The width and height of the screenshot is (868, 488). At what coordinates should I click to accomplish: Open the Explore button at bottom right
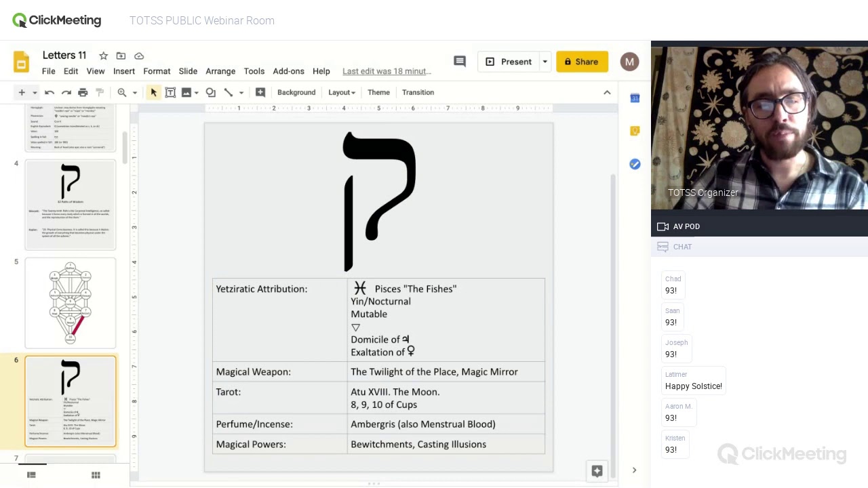[597, 471]
